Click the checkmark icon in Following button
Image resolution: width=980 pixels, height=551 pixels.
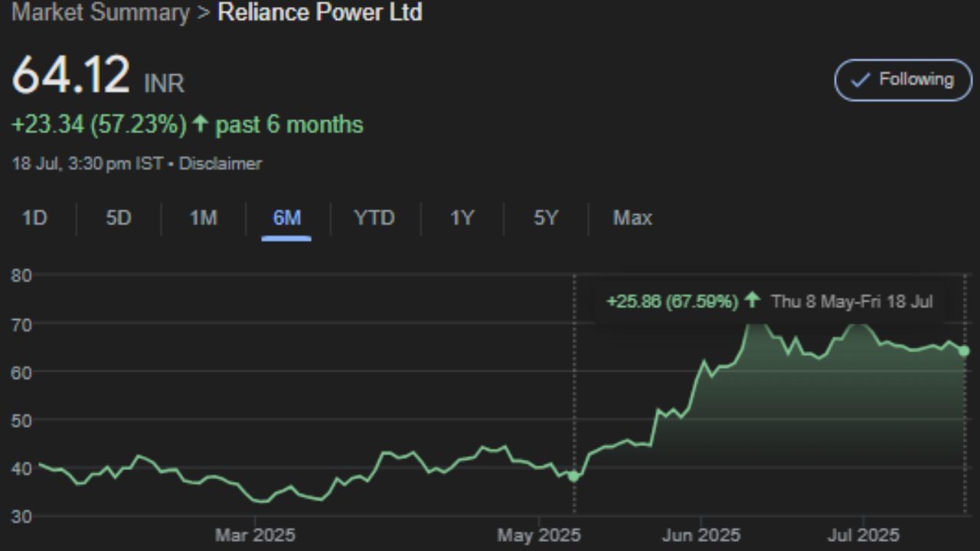(x=860, y=80)
